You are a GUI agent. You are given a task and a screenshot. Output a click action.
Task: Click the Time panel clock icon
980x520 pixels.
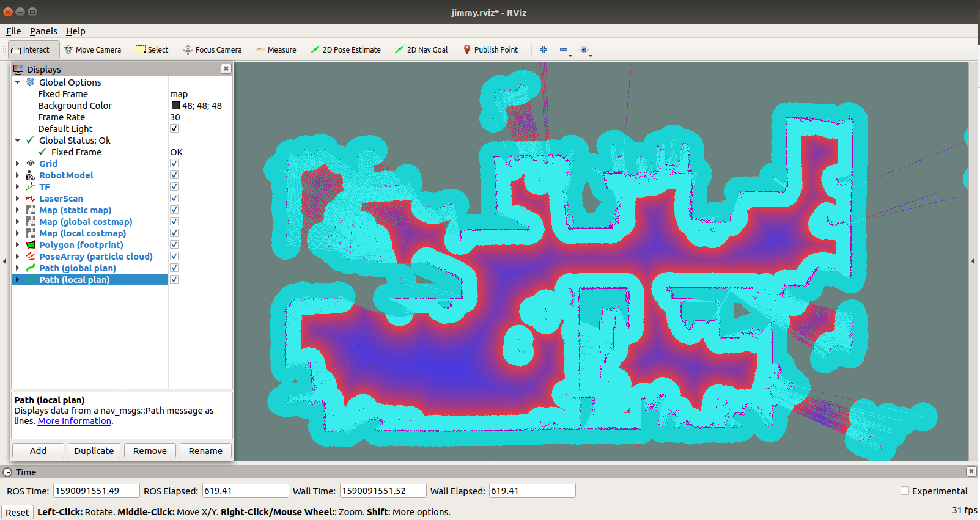coord(7,472)
